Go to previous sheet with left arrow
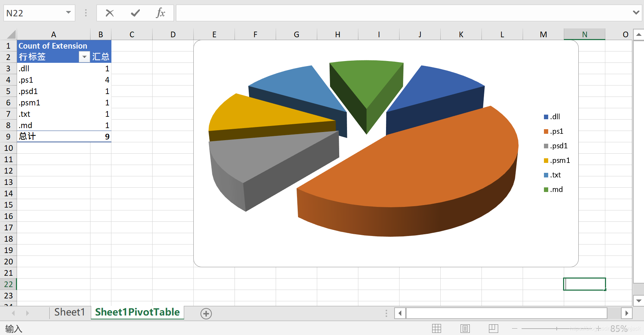 (13, 313)
